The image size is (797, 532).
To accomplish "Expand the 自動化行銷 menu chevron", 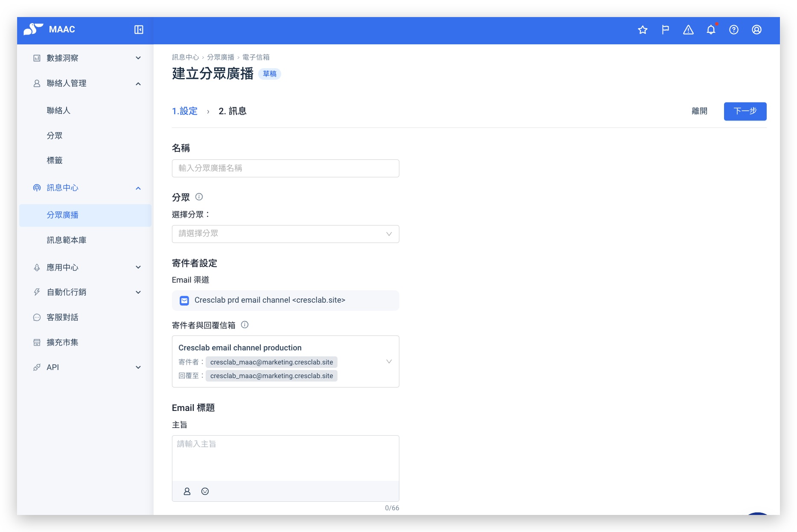I will [x=138, y=292].
